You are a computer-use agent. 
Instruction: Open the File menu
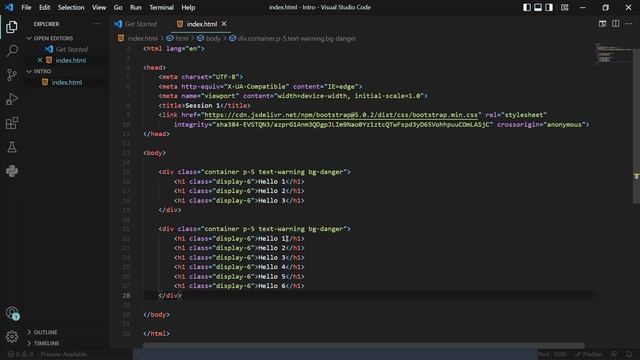pyautogui.click(x=26, y=7)
